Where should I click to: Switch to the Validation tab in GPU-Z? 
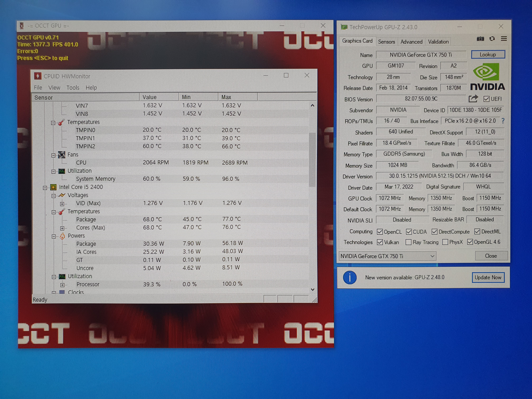click(x=438, y=42)
